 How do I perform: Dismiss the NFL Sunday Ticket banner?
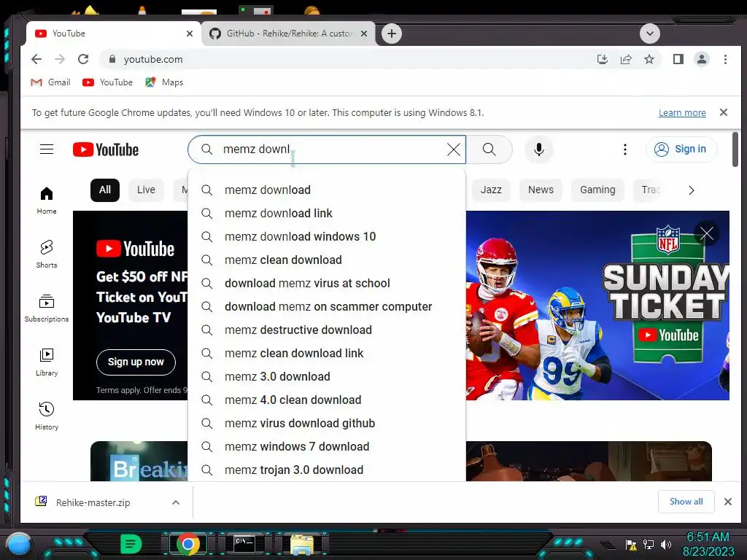pyautogui.click(x=706, y=233)
